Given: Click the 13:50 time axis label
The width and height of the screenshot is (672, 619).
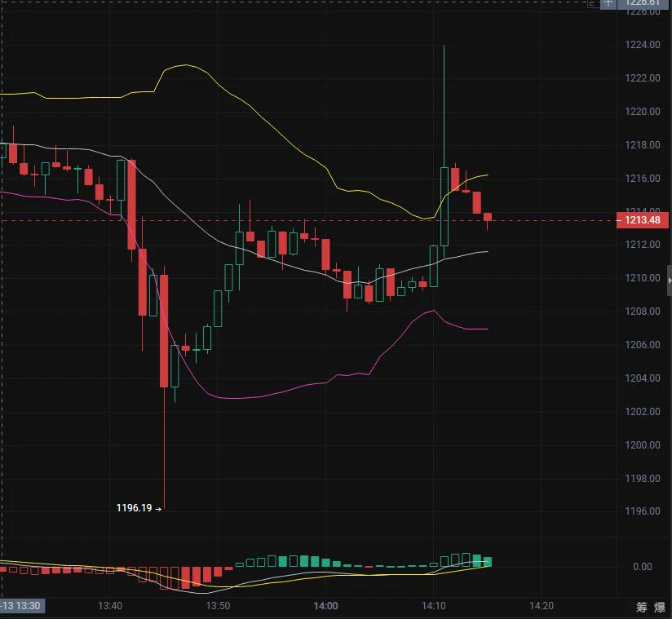Looking at the screenshot, I should coord(218,606).
